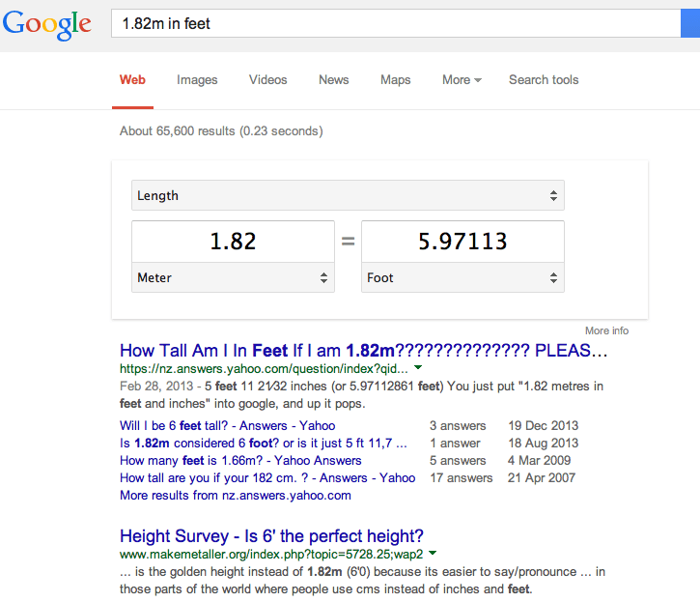This screenshot has width=700, height=602.
Task: Open 'Is 1.82m considered 6 foot?' link
Action: [264, 443]
